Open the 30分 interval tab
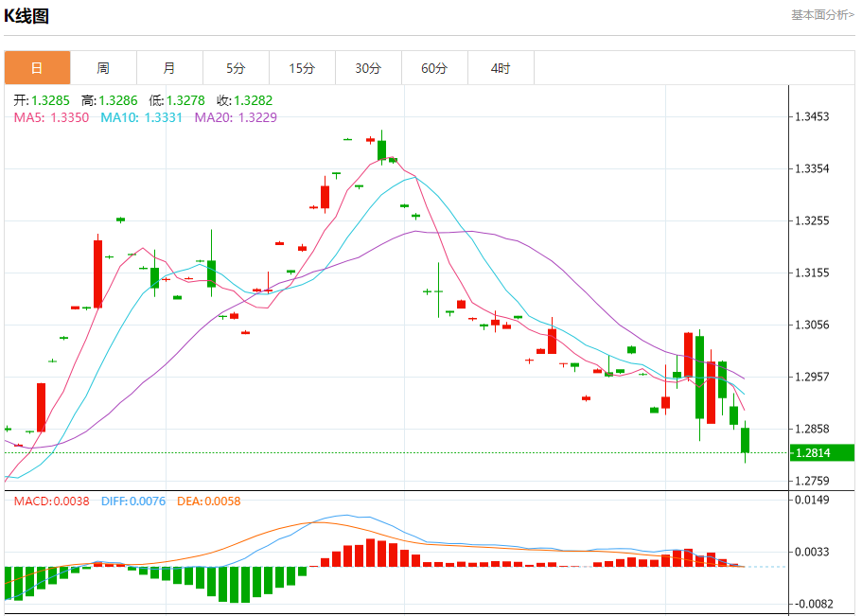 (x=368, y=68)
